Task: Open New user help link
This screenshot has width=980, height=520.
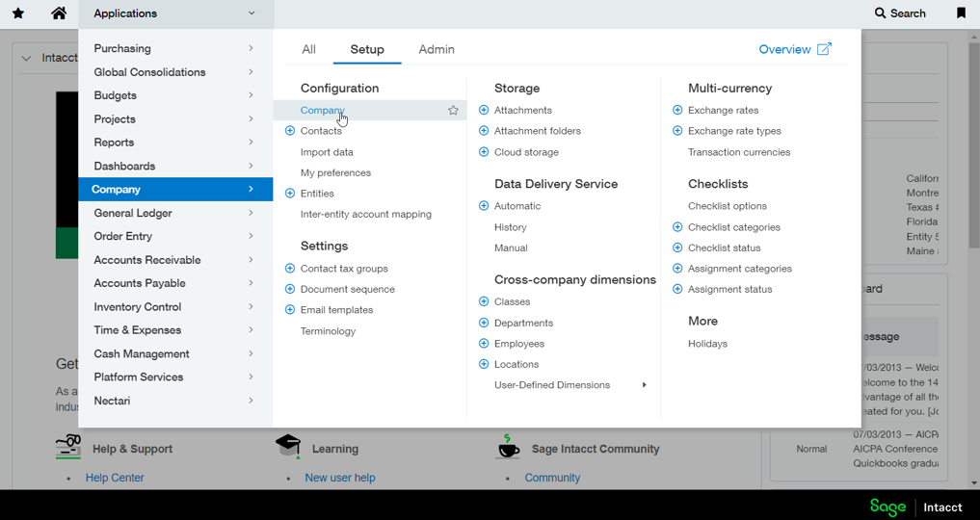Action: [x=340, y=478]
